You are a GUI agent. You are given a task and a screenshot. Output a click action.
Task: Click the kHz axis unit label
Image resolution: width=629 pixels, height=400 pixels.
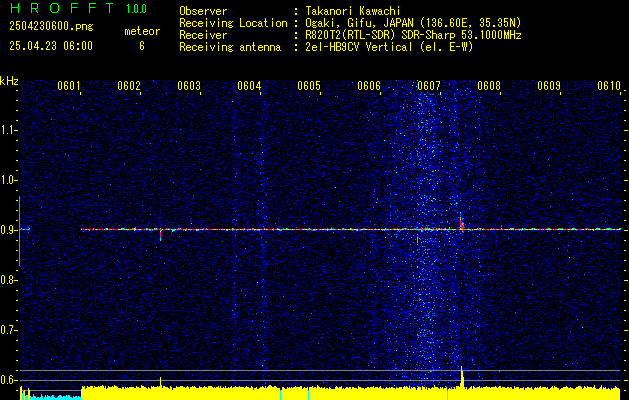coord(9,81)
